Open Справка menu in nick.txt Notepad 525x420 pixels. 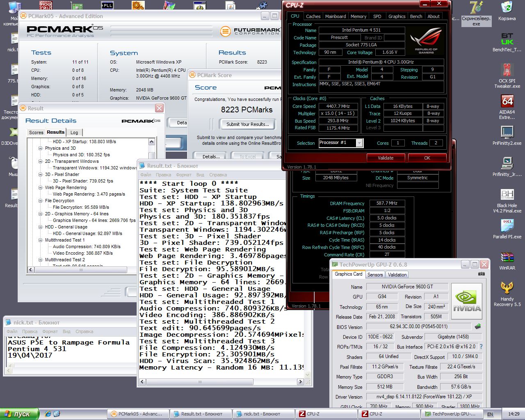(x=84, y=331)
